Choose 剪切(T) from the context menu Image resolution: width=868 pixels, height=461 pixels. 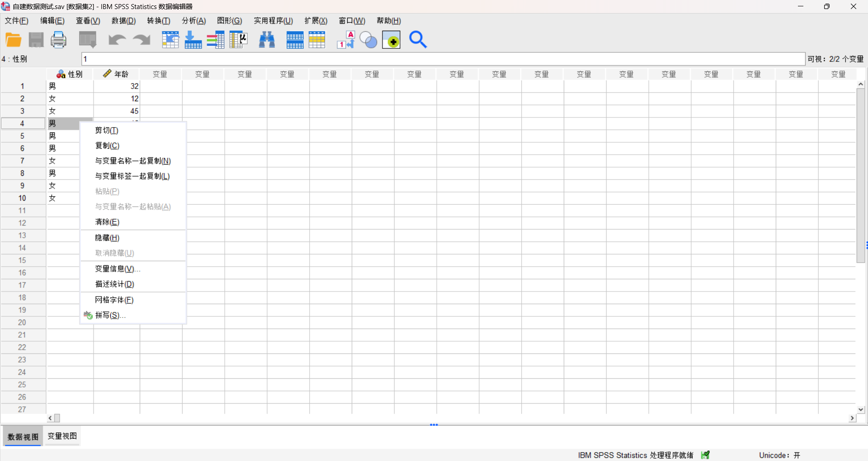133,131
